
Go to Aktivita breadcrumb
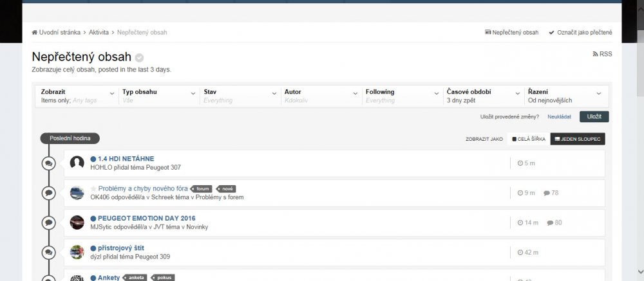pyautogui.click(x=99, y=32)
